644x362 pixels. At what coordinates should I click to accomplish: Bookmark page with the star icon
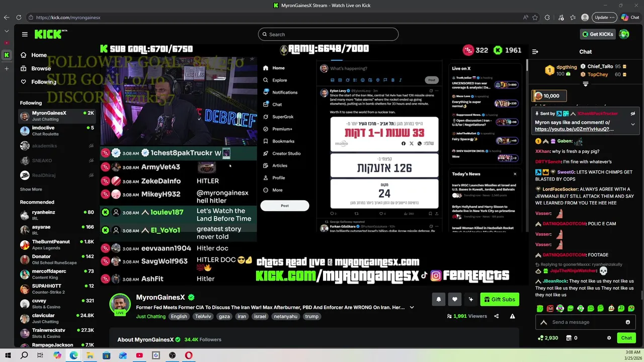coord(535,17)
